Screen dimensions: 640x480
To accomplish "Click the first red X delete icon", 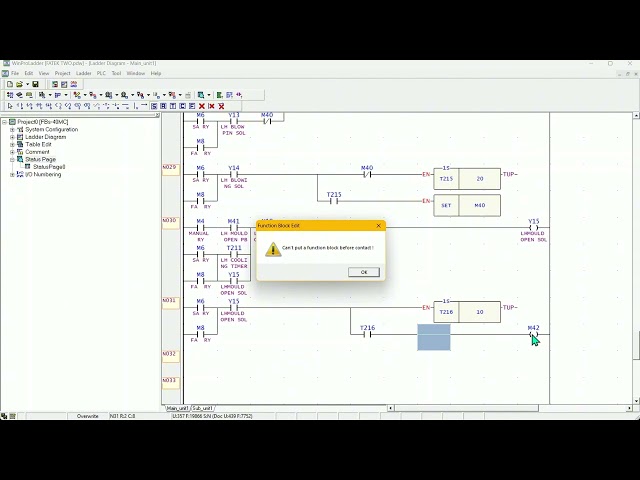I will (x=202, y=106).
